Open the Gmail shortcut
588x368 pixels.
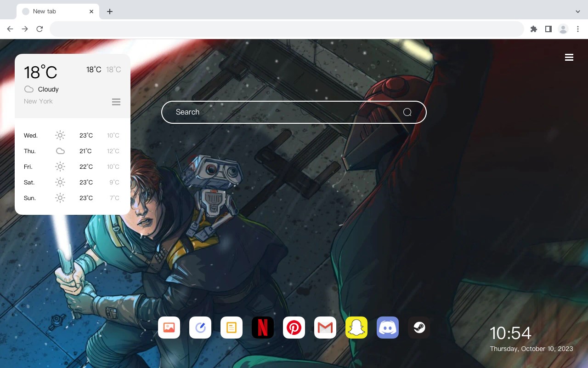325,328
